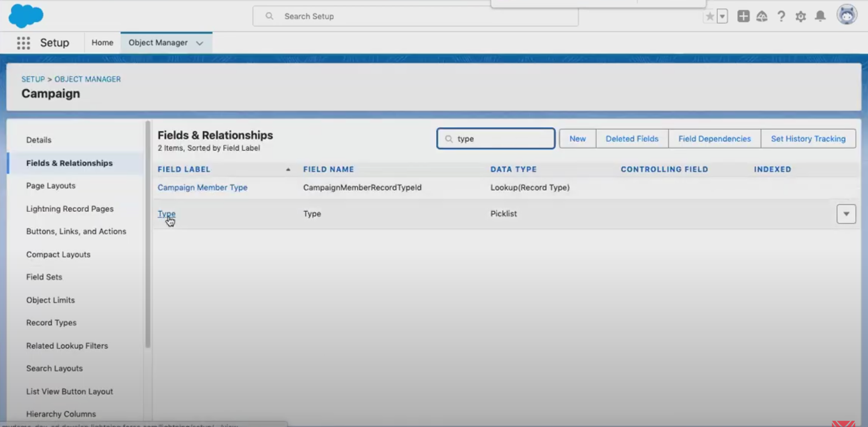Switch to the Home tab
The width and height of the screenshot is (868, 427).
[102, 43]
